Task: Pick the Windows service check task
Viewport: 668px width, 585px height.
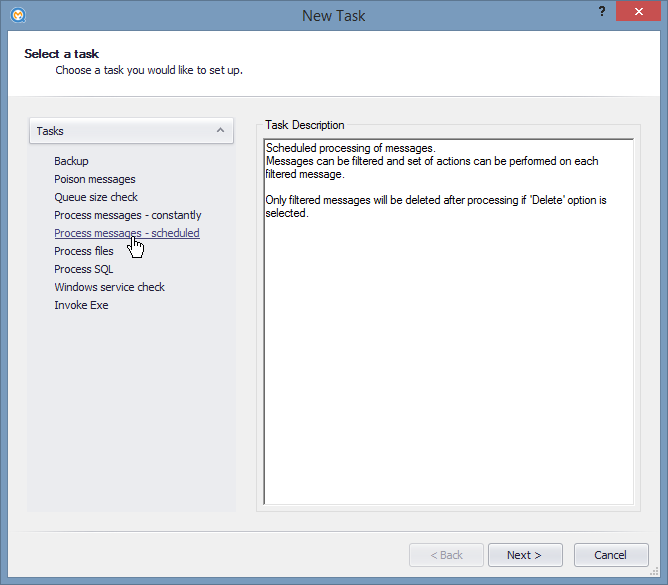Action: [109, 287]
